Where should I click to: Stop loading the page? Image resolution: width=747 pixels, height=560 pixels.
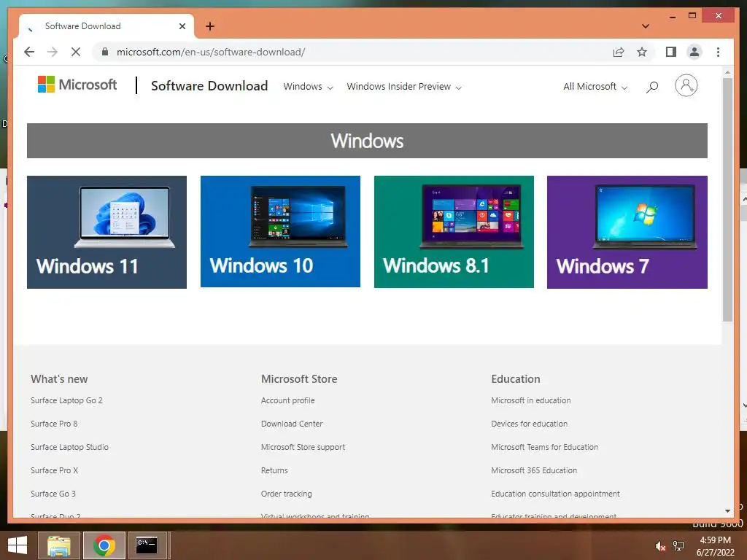(76, 52)
